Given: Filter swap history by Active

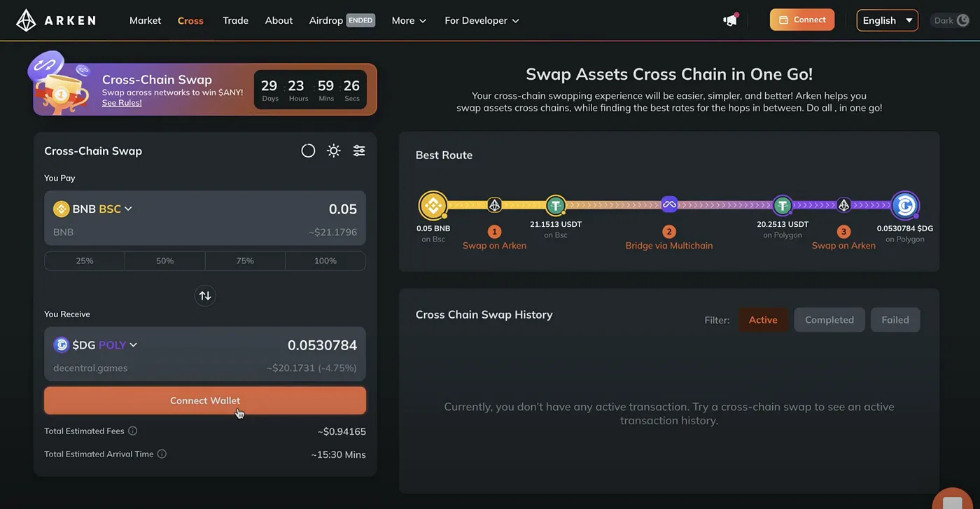Looking at the screenshot, I should pos(763,320).
